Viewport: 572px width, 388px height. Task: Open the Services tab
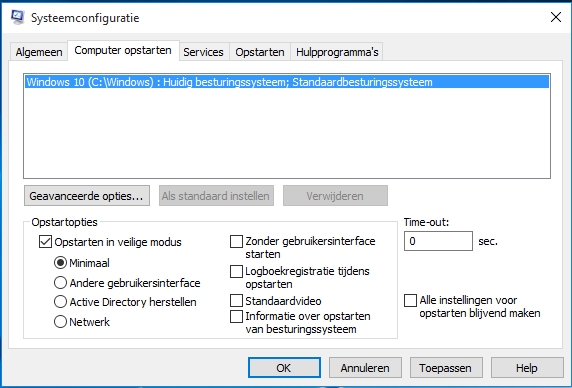coord(203,52)
